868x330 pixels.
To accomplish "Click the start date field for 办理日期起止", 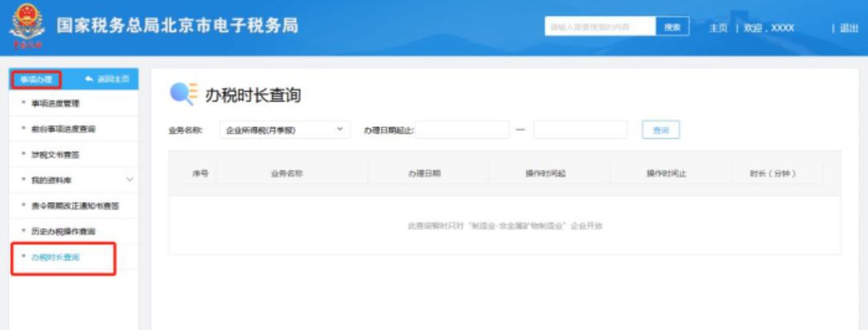I will [x=462, y=130].
